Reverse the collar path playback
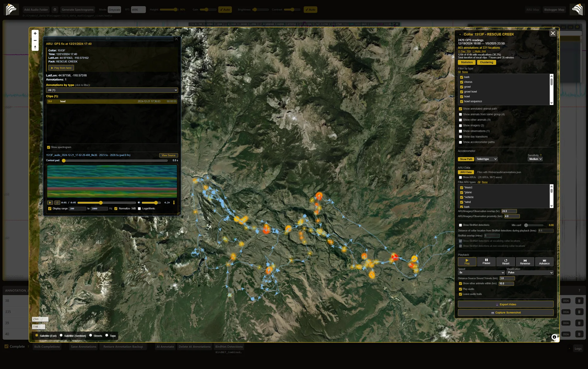 tap(525, 262)
